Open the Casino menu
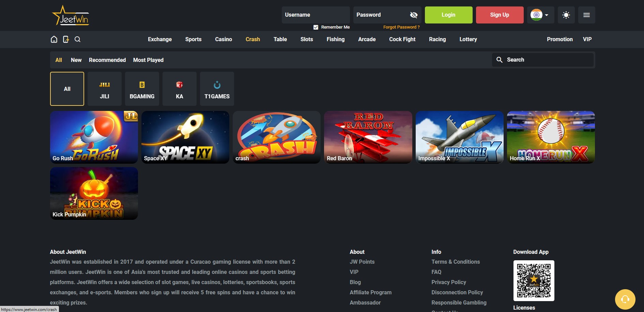 tap(224, 39)
